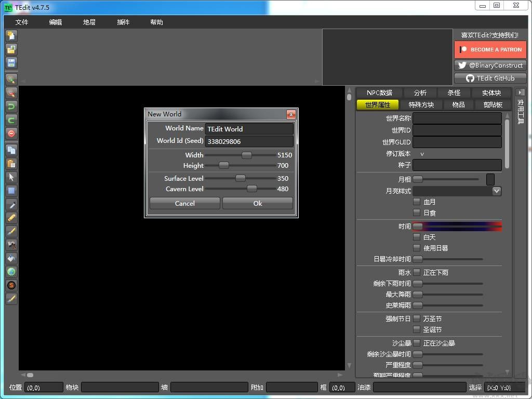Image resolution: width=532 pixels, height=399 pixels.
Task: Expand the 修订版本 version entry
Action: click(421, 154)
